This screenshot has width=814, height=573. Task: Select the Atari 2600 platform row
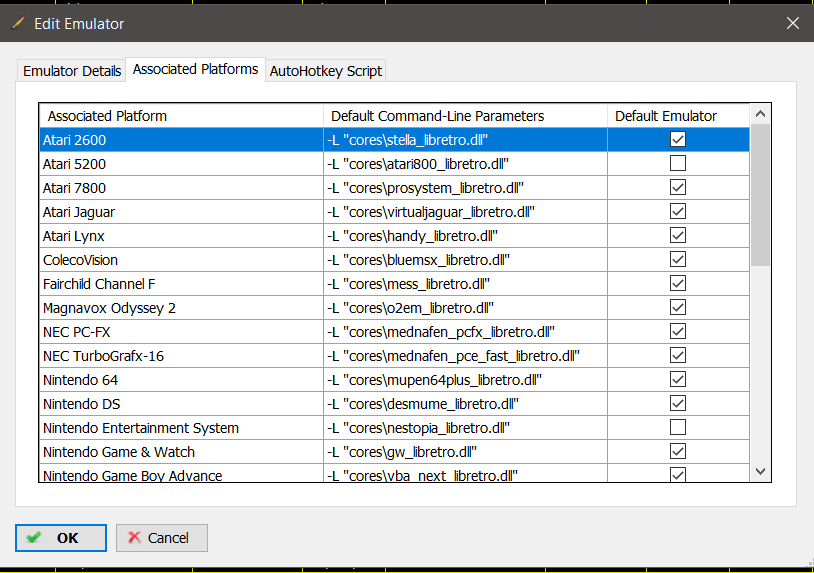coord(395,140)
